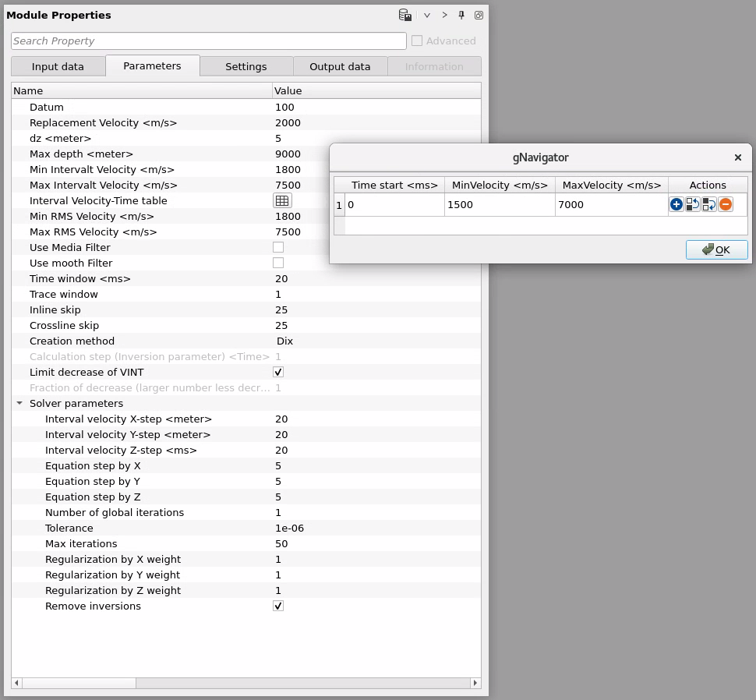Image resolution: width=756 pixels, height=700 pixels.
Task: Click the pin panel icon
Action: click(x=461, y=16)
